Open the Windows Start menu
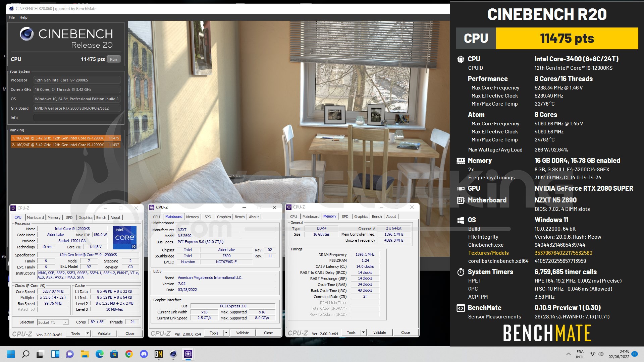The image size is (644, 362). (11, 354)
